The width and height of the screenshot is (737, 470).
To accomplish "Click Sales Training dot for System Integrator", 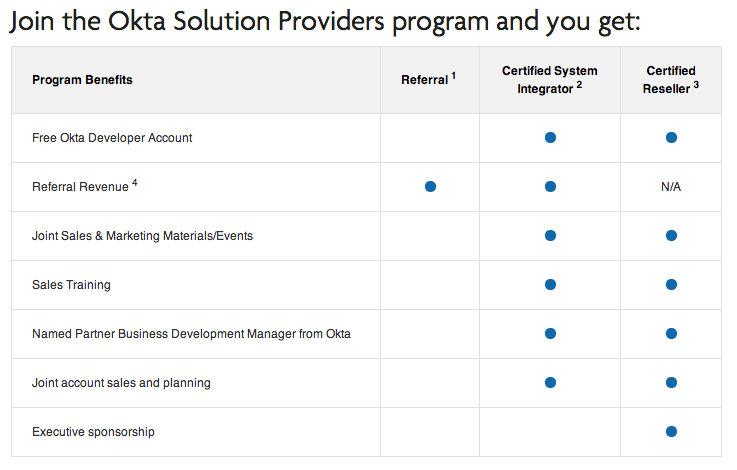I will [x=550, y=285].
